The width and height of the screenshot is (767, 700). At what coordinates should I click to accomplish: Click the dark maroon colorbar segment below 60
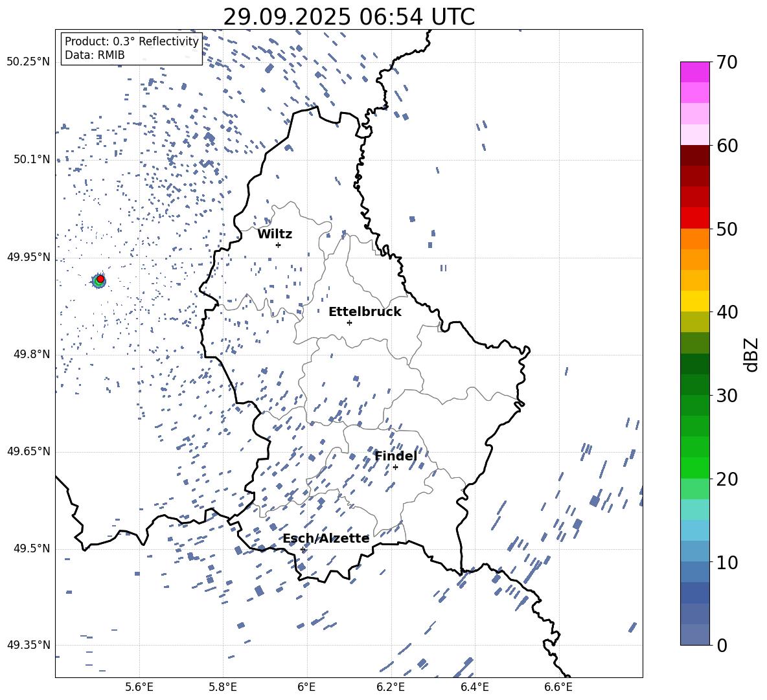694,155
